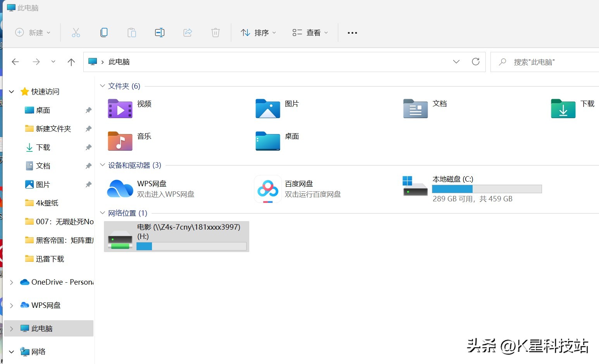Open the 查看 view dropdown

[x=309, y=32]
